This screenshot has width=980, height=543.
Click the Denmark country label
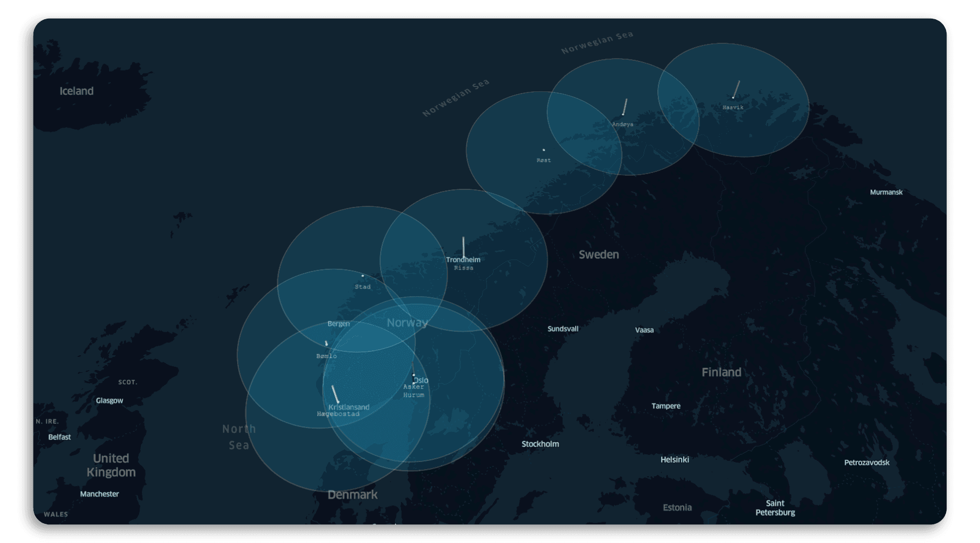pos(352,495)
